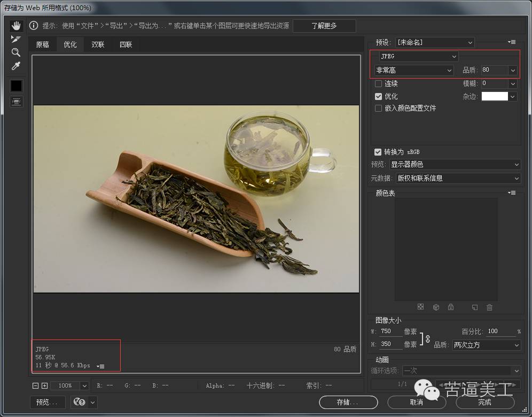Switch to the 原稿 tab
Image resolution: width=532 pixels, height=417 pixels.
42,44
